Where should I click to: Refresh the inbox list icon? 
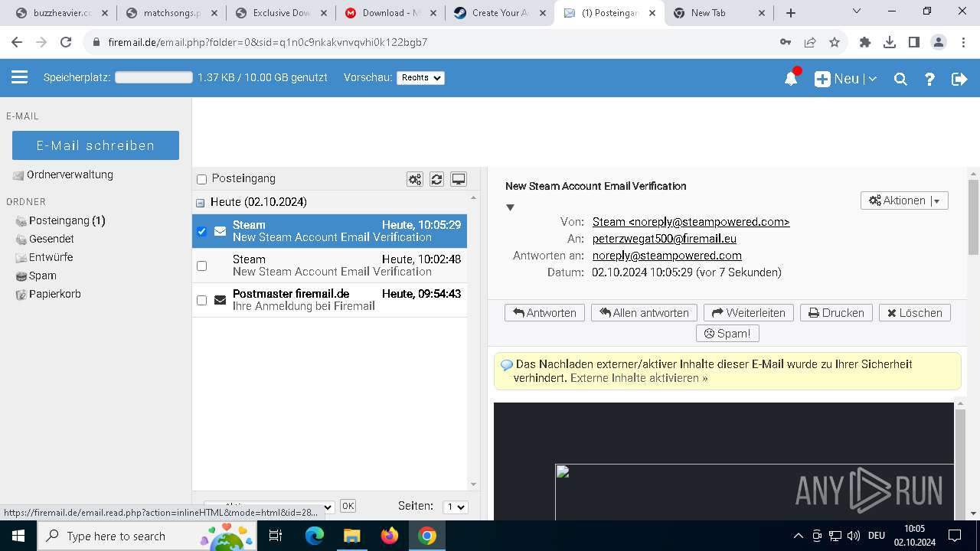(436, 179)
